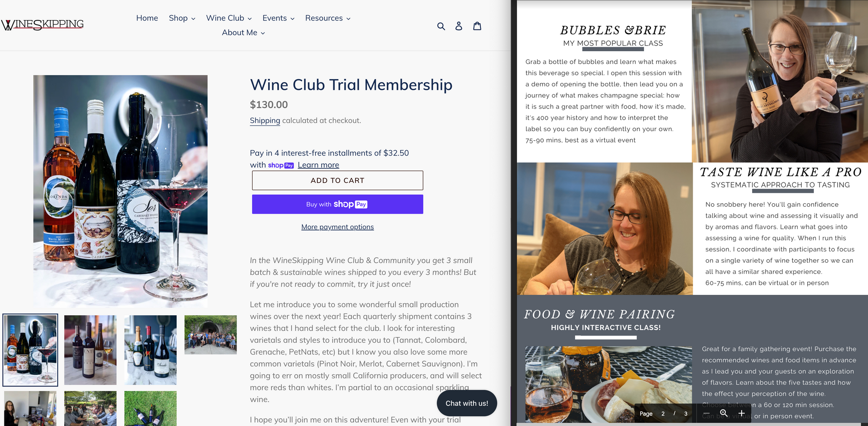The width and height of the screenshot is (868, 426).
Task: Open the Resources dropdown menu
Action: click(x=328, y=18)
